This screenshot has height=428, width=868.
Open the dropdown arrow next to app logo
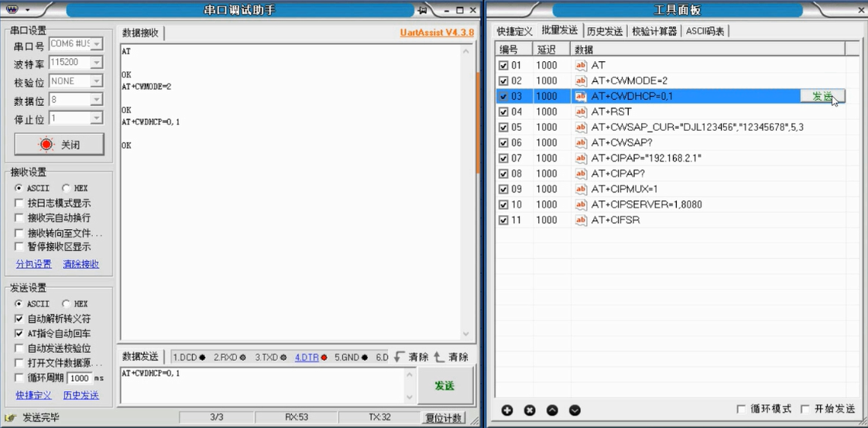[x=27, y=10]
